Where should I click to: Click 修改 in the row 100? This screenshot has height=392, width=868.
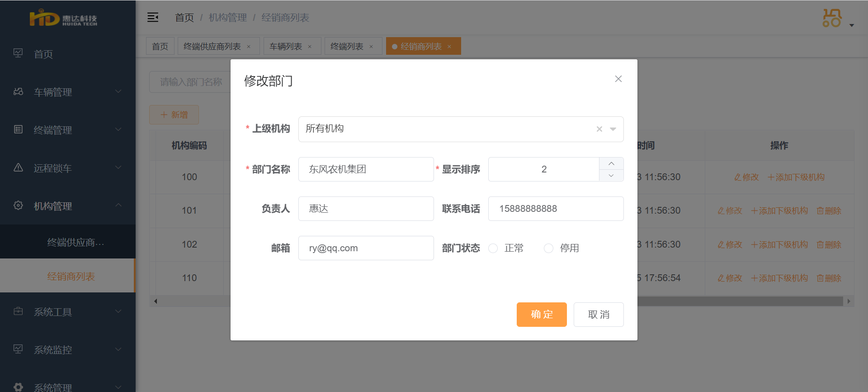[747, 177]
